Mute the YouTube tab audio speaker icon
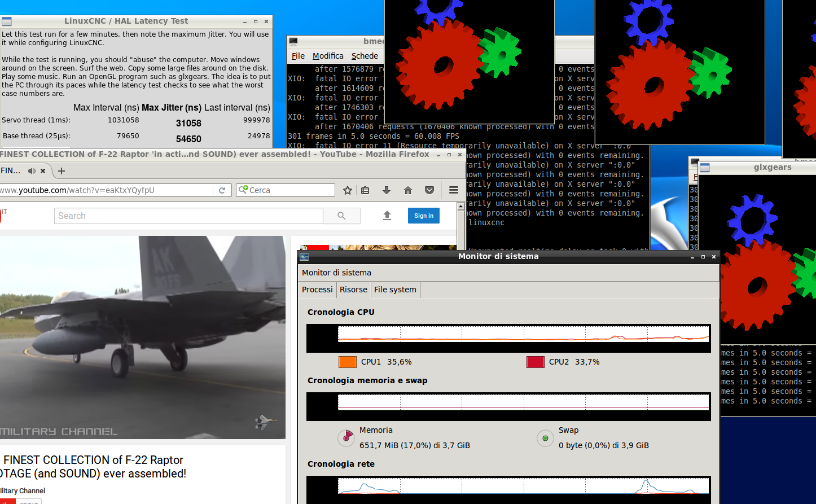The height and width of the screenshot is (504, 816). pos(32,171)
